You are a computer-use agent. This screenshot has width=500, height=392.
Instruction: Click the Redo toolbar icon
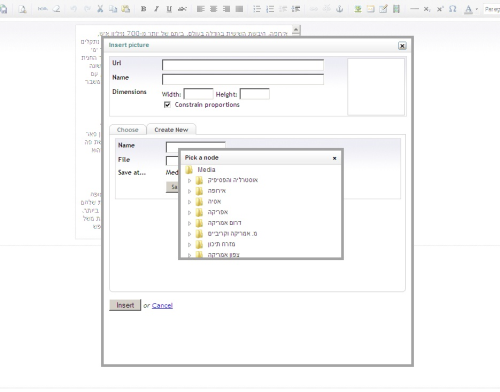(87, 9)
